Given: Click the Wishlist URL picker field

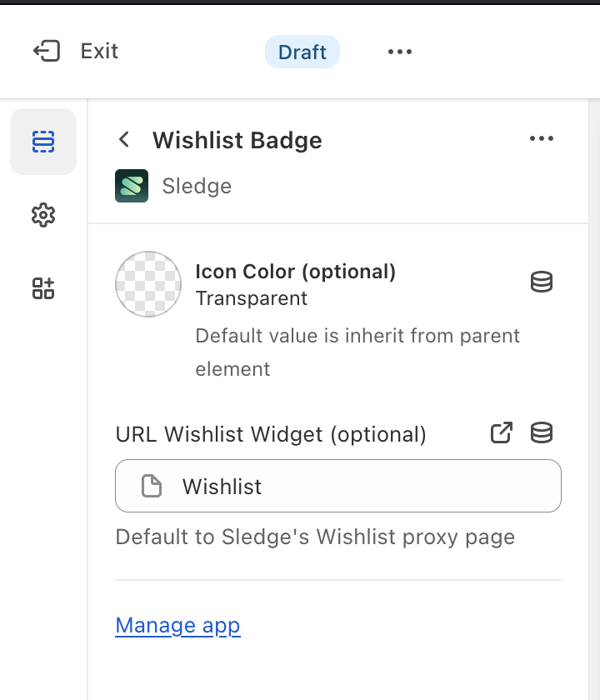Looking at the screenshot, I should pos(337,486).
